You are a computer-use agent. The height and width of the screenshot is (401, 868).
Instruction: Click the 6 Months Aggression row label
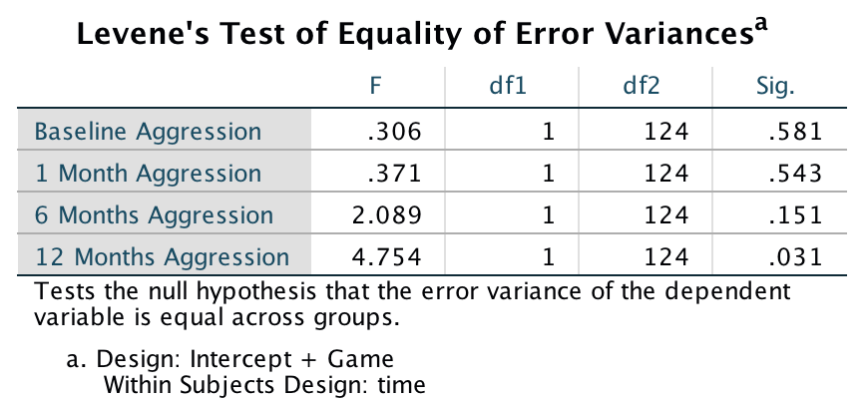point(154,214)
